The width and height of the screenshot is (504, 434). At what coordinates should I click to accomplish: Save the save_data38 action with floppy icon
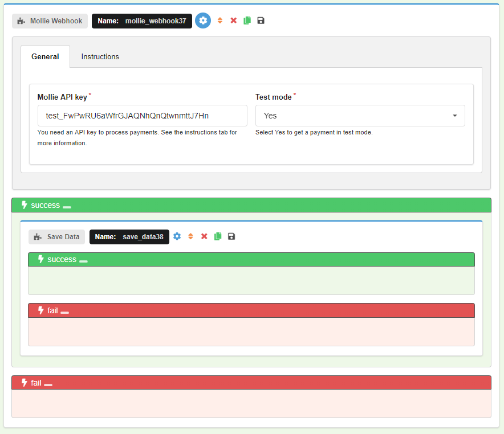(x=231, y=236)
